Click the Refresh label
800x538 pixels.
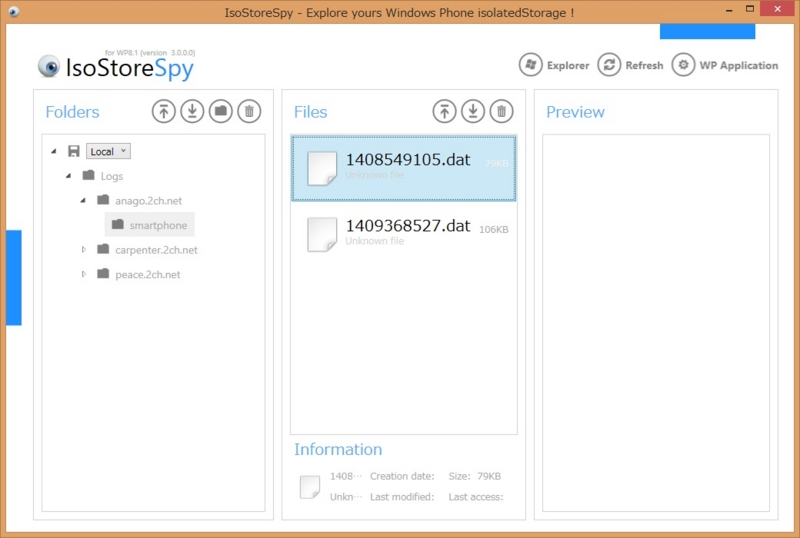[644, 65]
